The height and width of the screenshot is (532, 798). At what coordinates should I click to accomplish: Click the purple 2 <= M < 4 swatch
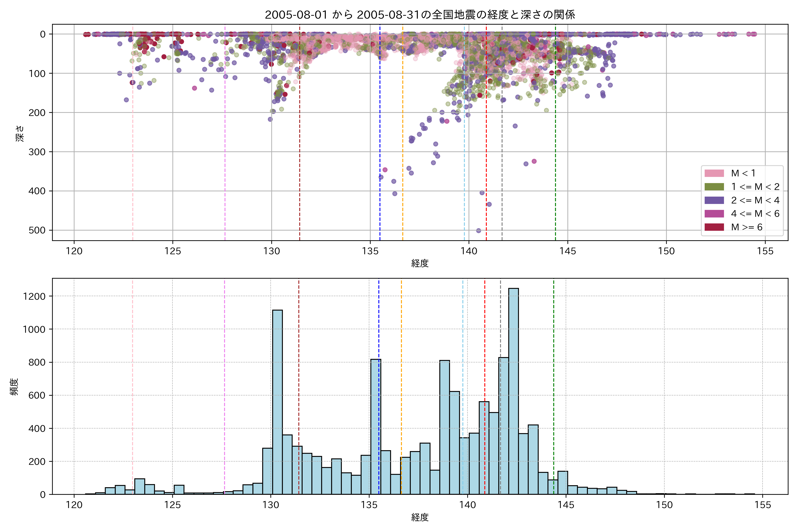tap(714, 200)
